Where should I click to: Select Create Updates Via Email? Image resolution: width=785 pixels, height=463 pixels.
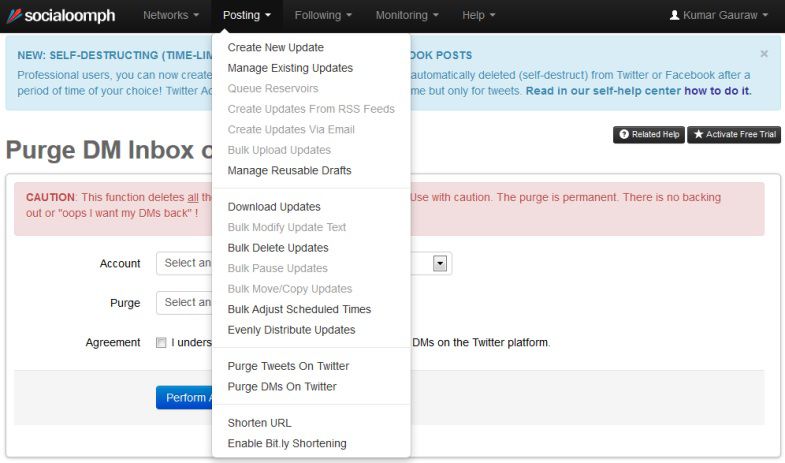[291, 130]
